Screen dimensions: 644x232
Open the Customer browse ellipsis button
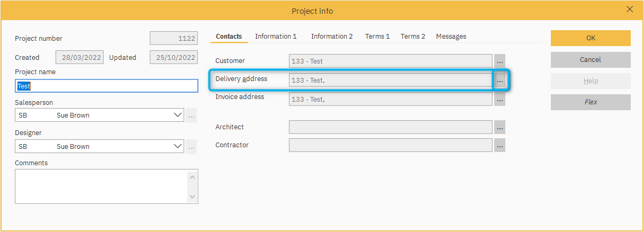(500, 61)
